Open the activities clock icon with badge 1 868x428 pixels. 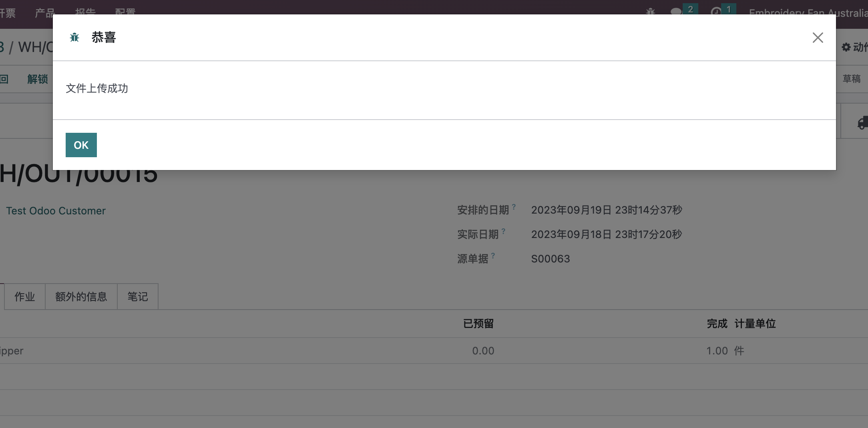tap(723, 10)
